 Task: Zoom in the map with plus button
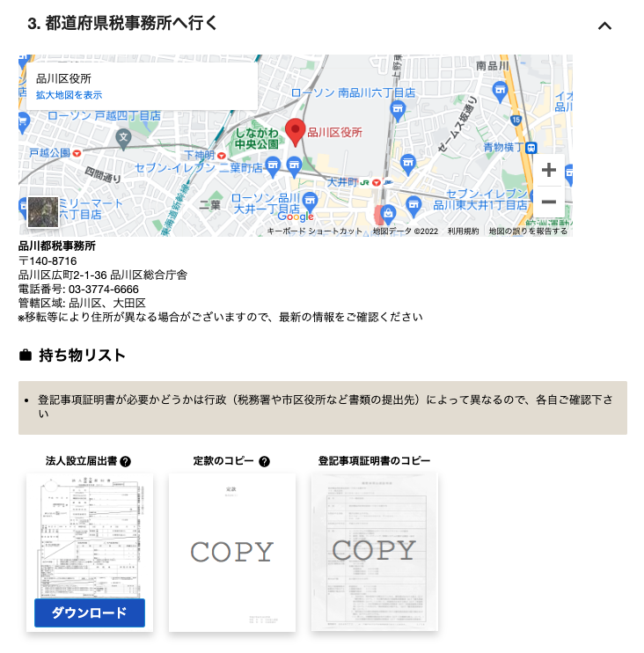(549, 170)
